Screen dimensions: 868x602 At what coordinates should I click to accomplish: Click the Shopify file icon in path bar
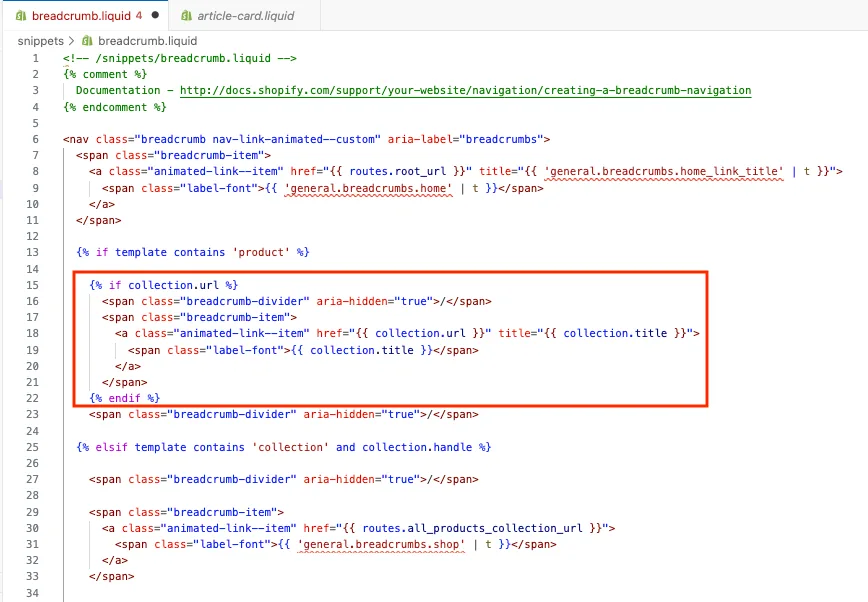tap(87, 41)
